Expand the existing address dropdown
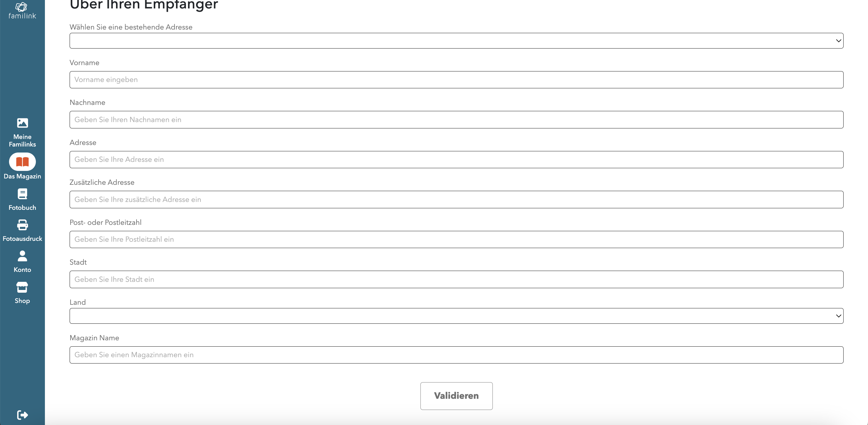Viewport: 868px width, 425px height. coord(456,41)
